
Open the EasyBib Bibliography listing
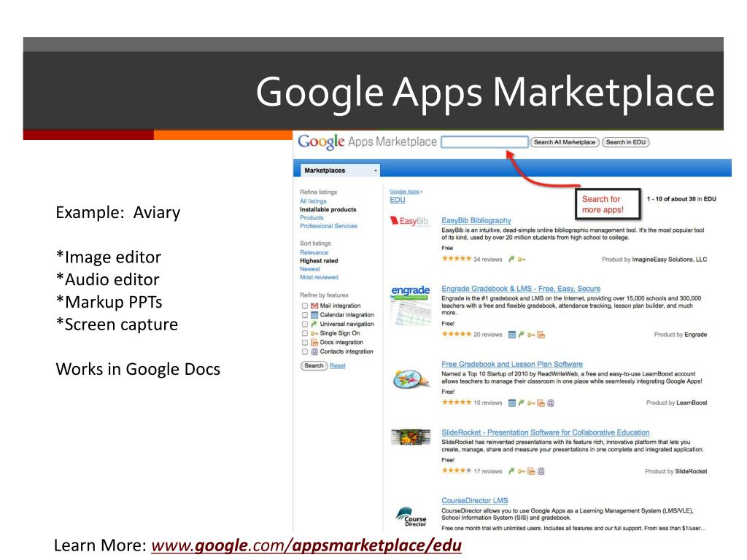[476, 220]
